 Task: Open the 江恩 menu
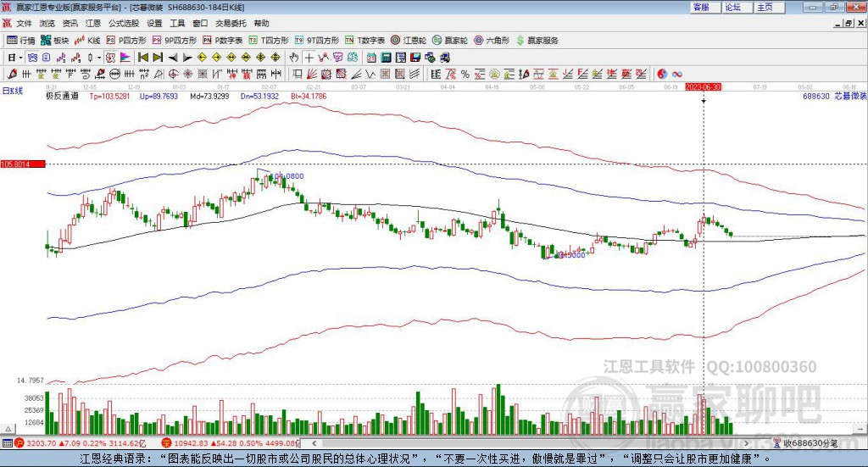tap(93, 23)
